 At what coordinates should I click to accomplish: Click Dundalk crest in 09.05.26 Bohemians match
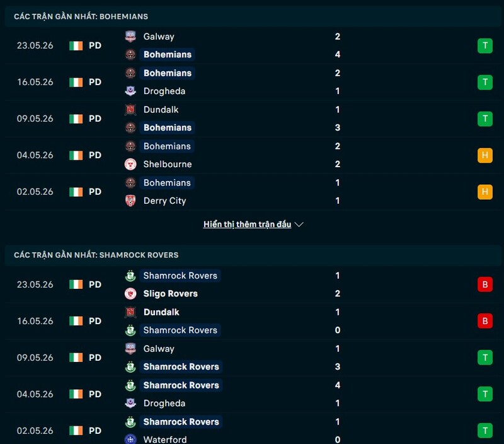tap(130, 110)
